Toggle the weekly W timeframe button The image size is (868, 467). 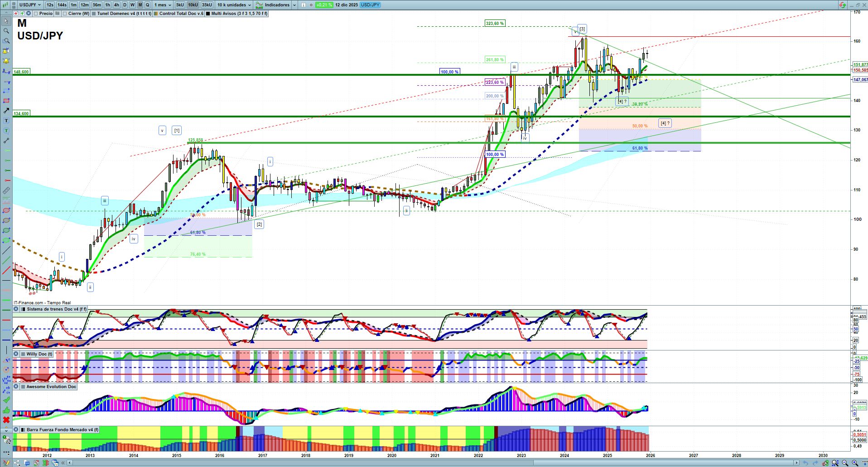point(132,5)
